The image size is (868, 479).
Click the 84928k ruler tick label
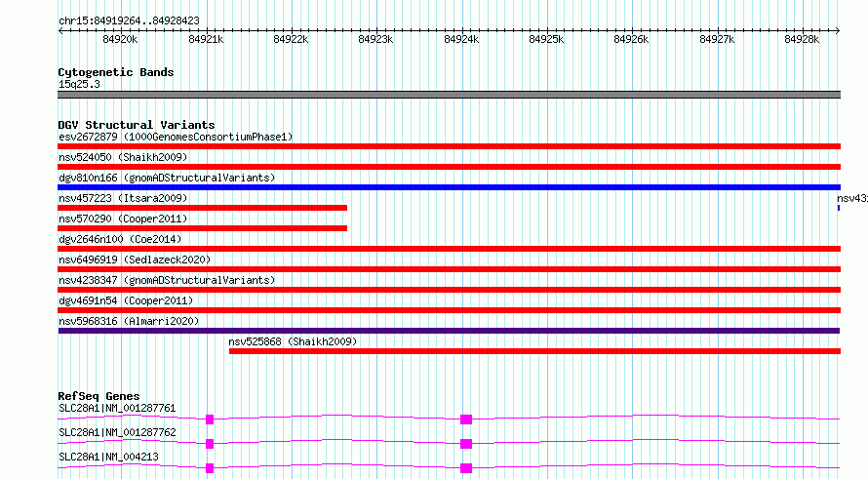tap(802, 39)
